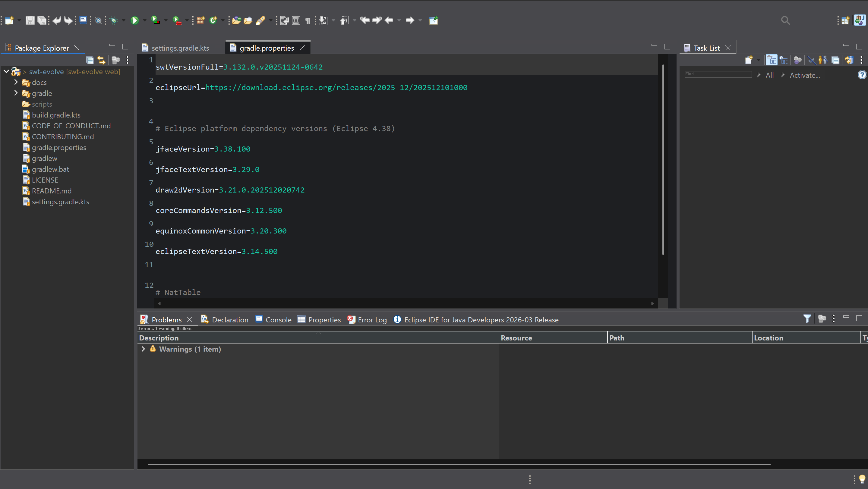Save the current file with Save icon

pyautogui.click(x=30, y=20)
